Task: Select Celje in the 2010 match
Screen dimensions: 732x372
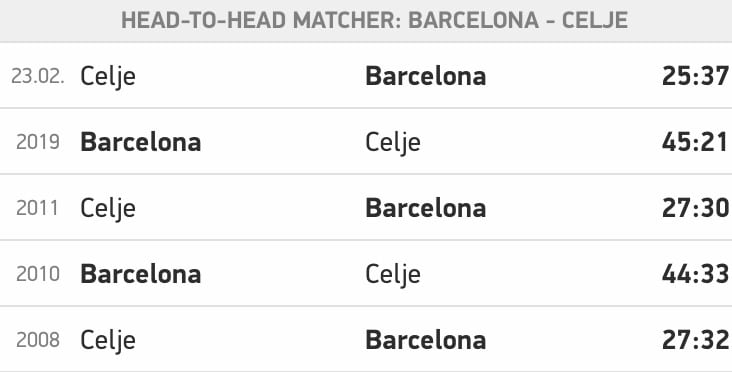Action: [393, 275]
